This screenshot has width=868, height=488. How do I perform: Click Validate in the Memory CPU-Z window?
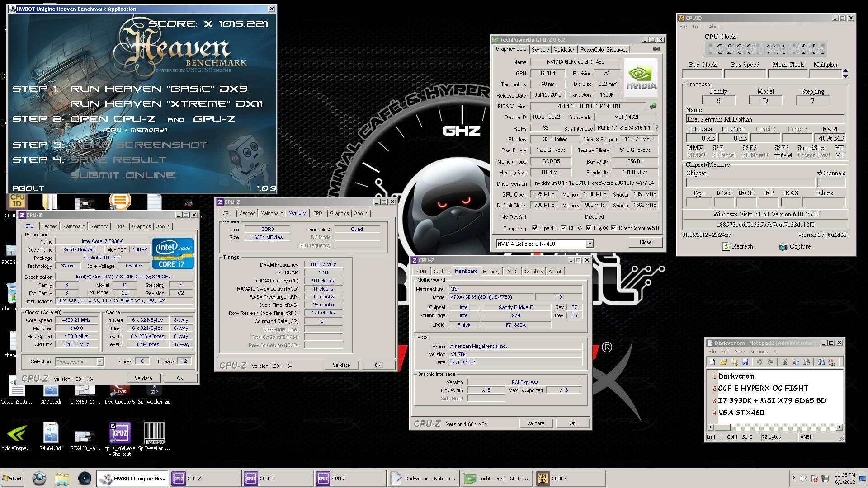pos(341,365)
